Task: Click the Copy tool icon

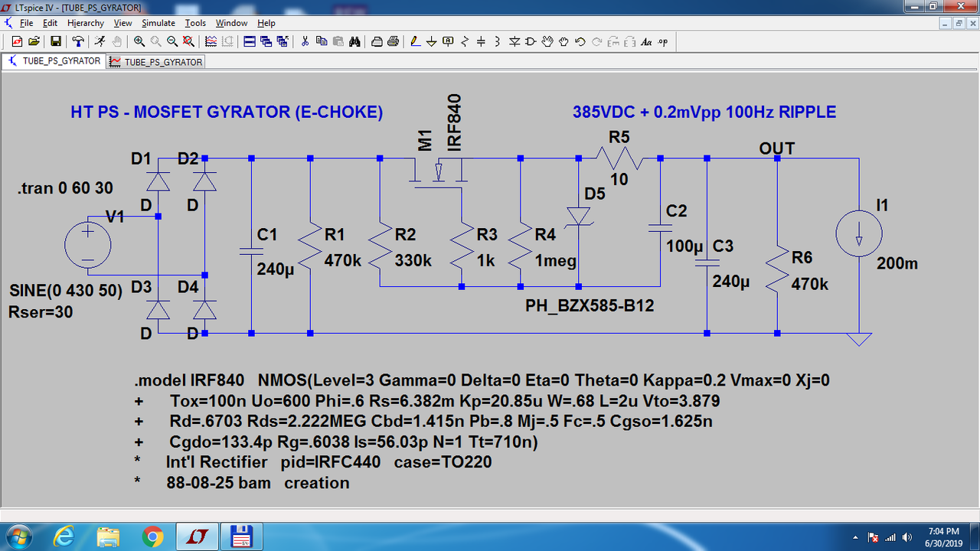Action: pos(322,41)
